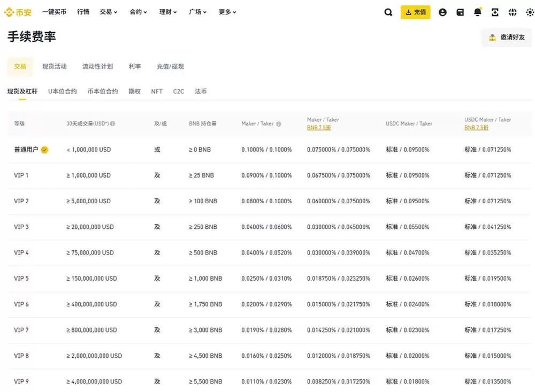
Task: Open the notifications bell icon
Action: point(477,12)
